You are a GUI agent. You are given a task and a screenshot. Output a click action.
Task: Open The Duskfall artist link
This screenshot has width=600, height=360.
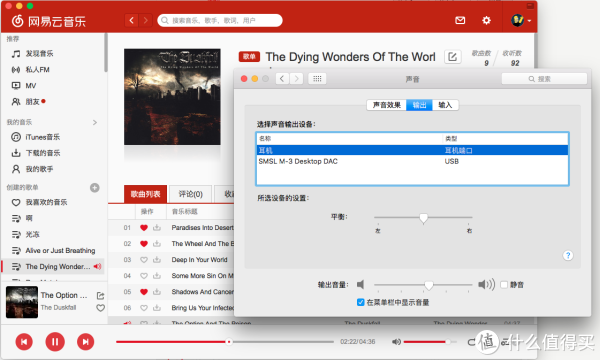click(x=58, y=308)
